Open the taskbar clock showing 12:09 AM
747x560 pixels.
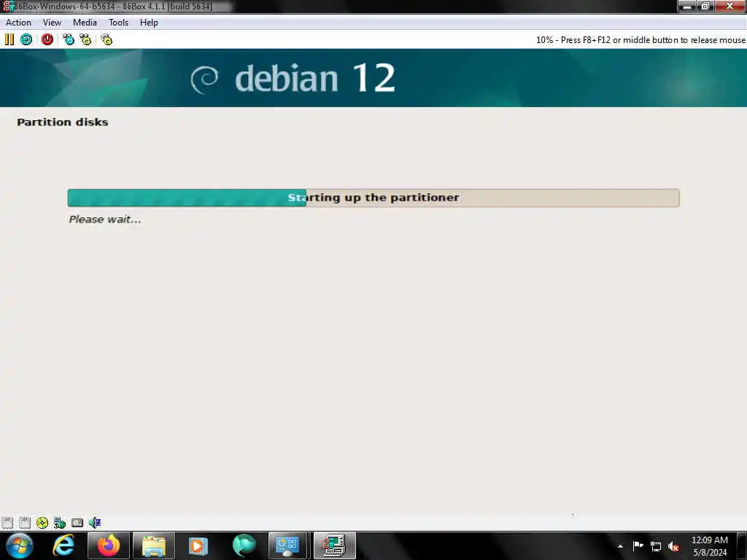709,546
